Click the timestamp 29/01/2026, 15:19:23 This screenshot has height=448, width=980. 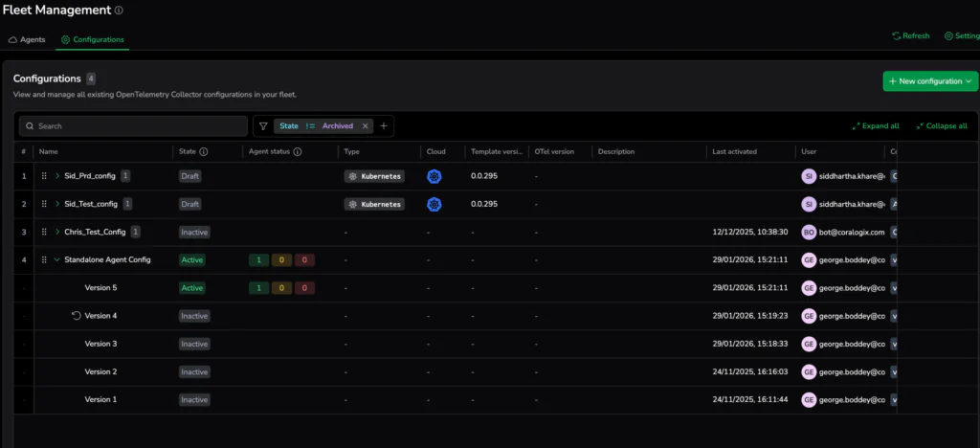750,316
